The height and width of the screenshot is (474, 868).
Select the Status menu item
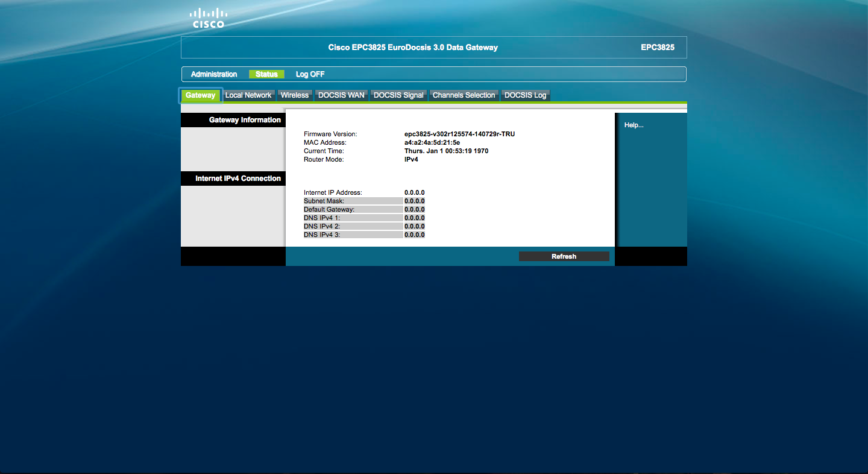pos(266,74)
